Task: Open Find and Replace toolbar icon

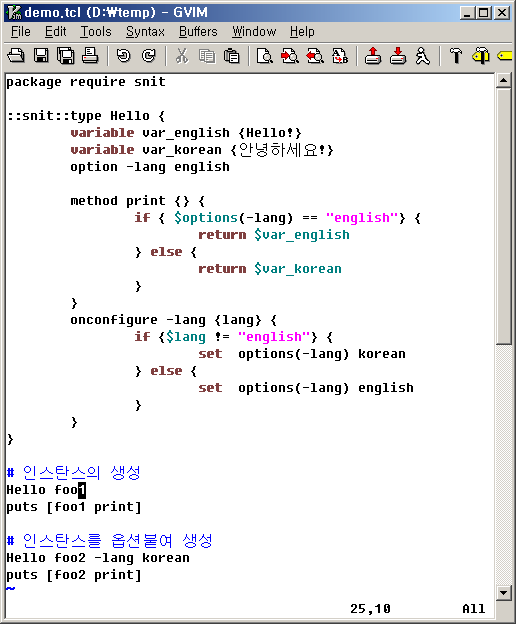Action: (265, 56)
